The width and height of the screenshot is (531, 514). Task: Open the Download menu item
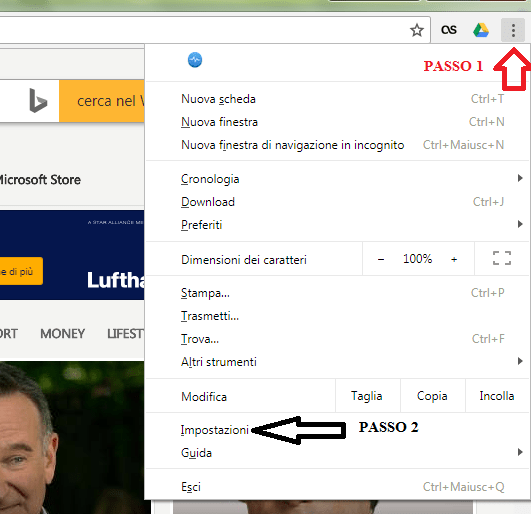point(337,202)
